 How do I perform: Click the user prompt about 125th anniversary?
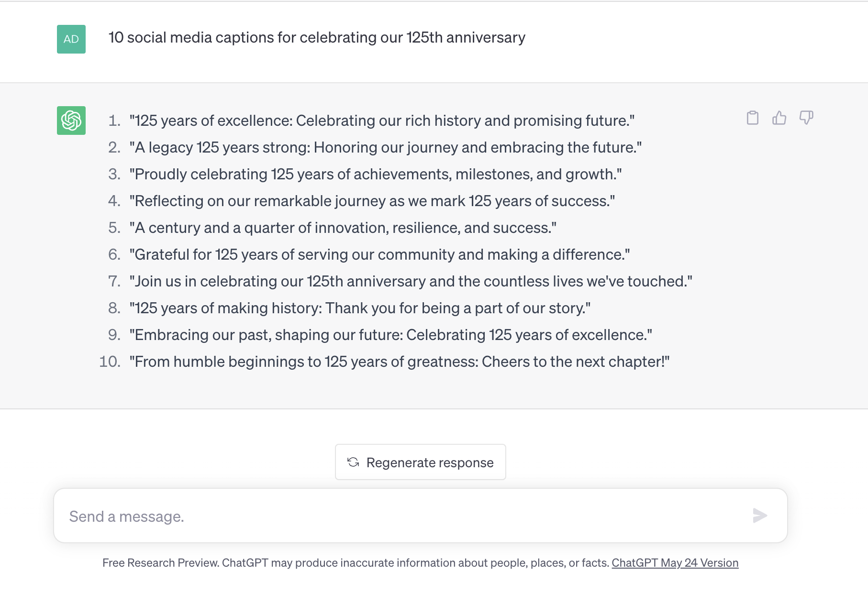tap(317, 38)
